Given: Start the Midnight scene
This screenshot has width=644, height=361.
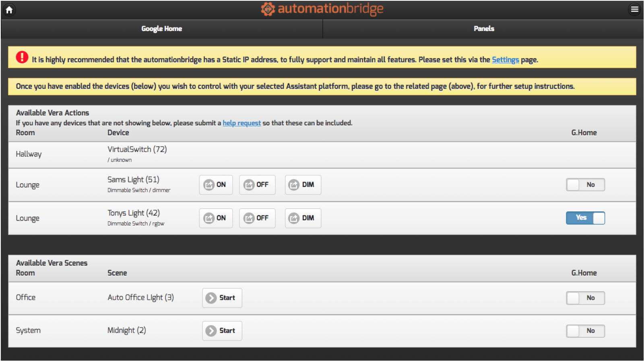Looking at the screenshot, I should 222,331.
